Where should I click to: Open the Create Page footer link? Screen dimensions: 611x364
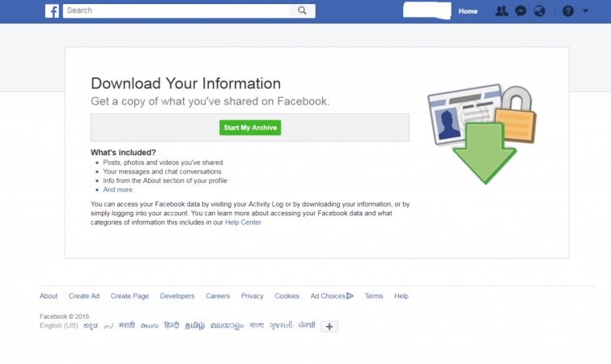(129, 296)
